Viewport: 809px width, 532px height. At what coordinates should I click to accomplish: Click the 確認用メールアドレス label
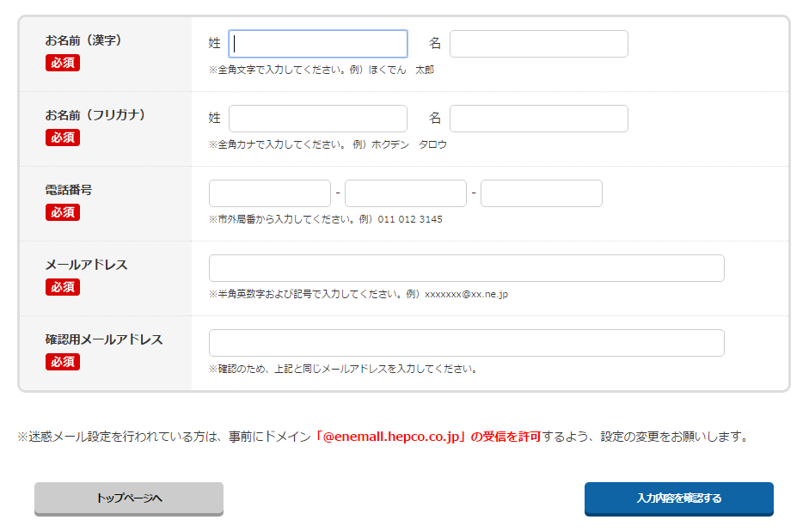pyautogui.click(x=104, y=339)
